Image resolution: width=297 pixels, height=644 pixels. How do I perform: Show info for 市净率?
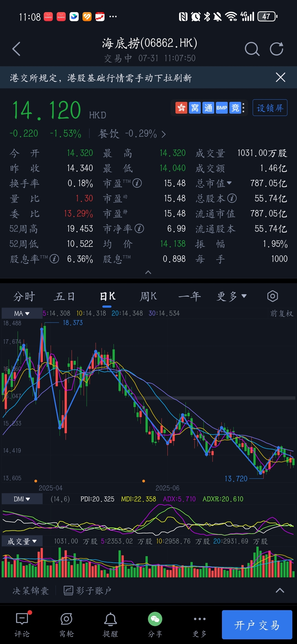coord(139,228)
